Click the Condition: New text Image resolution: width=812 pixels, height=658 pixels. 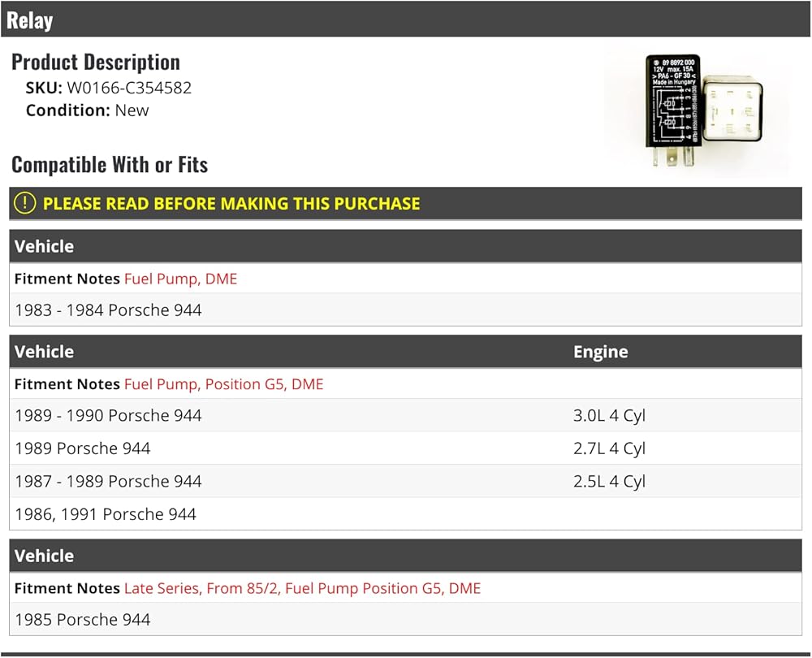(88, 110)
